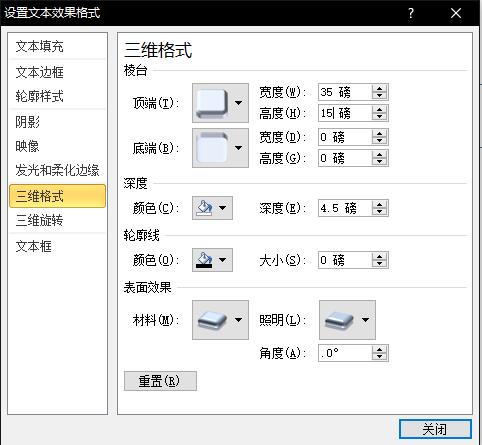
Task: Decrease 角度(A) with down arrow
Action: click(380, 357)
